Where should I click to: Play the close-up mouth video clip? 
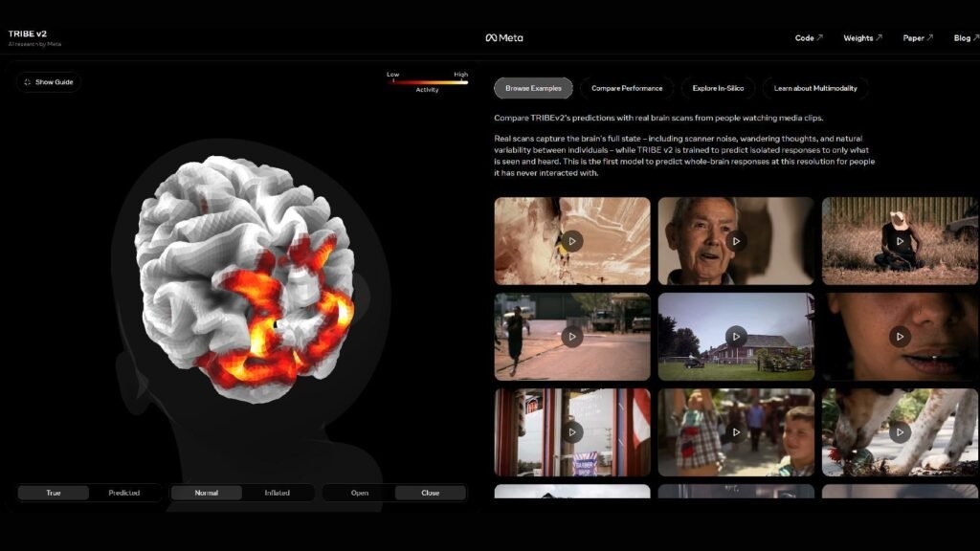898,337
